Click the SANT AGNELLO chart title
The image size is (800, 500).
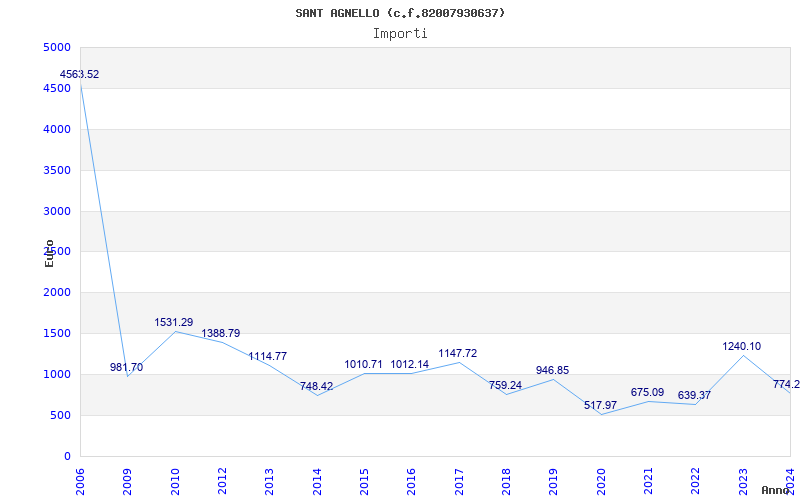pos(400,13)
